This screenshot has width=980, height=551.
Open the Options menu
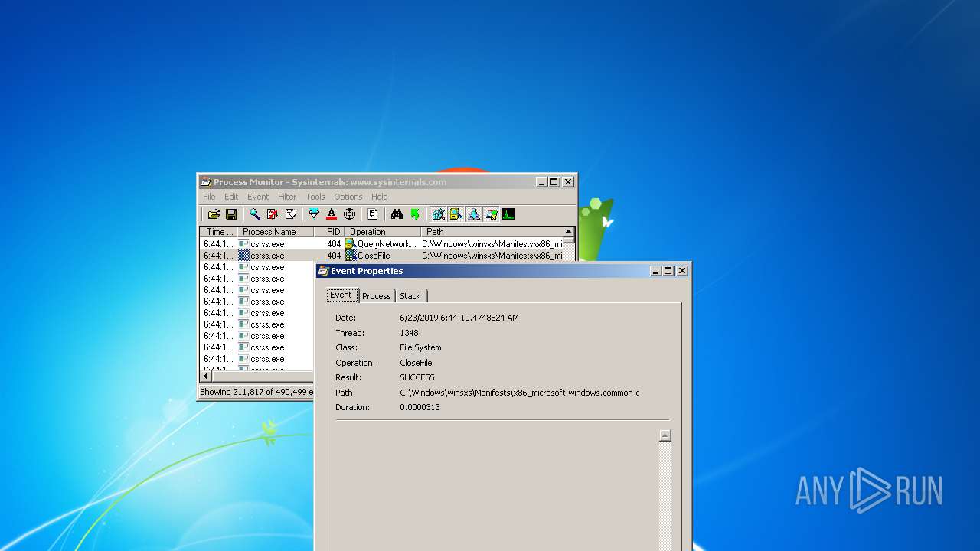click(x=348, y=197)
